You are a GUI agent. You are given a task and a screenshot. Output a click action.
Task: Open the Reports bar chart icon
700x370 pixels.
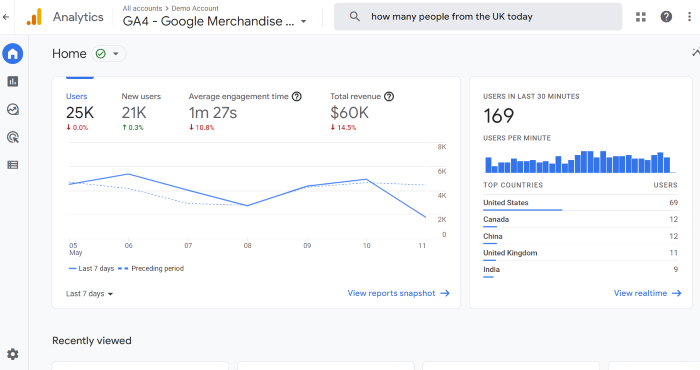pyautogui.click(x=12, y=81)
